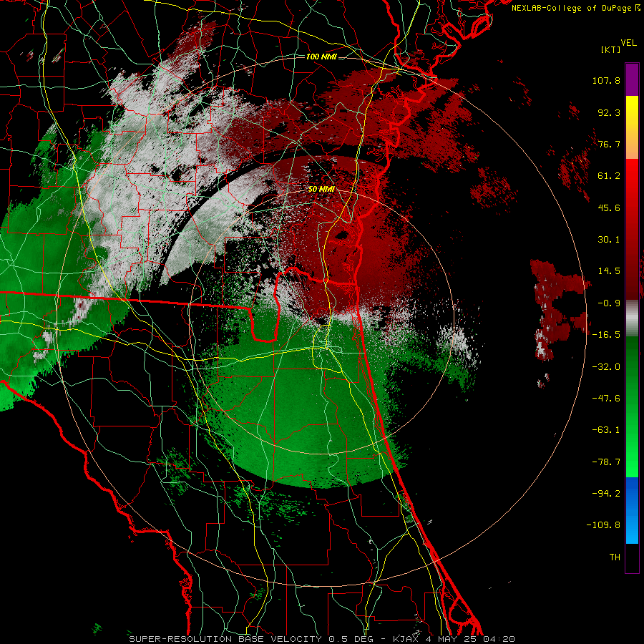Click the [KT] units label
Screen dimensions: 644x644
(x=611, y=49)
